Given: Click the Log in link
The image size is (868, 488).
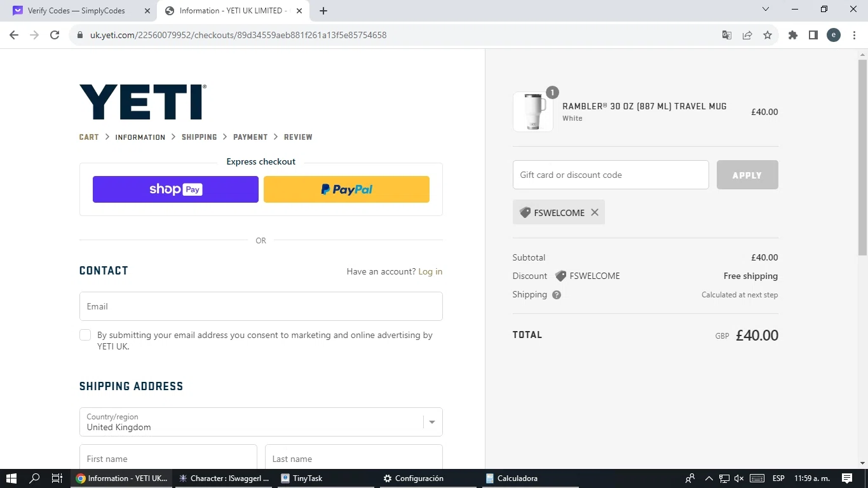Looking at the screenshot, I should (x=430, y=271).
